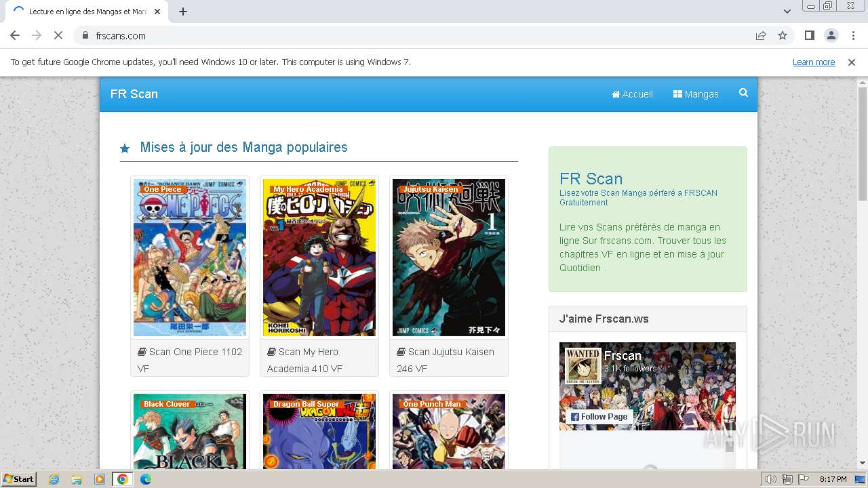Click the Mises à jour star icon

coord(125,148)
